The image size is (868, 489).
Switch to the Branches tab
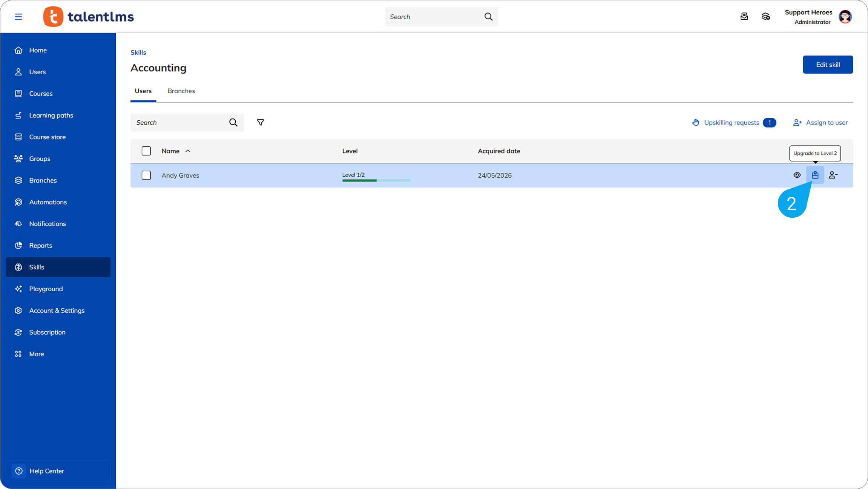pyautogui.click(x=181, y=91)
